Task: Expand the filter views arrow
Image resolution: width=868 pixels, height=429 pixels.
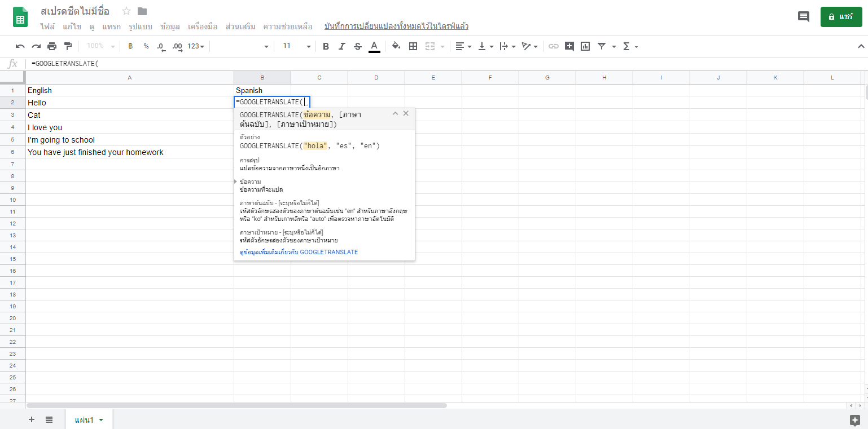Action: pos(613,46)
